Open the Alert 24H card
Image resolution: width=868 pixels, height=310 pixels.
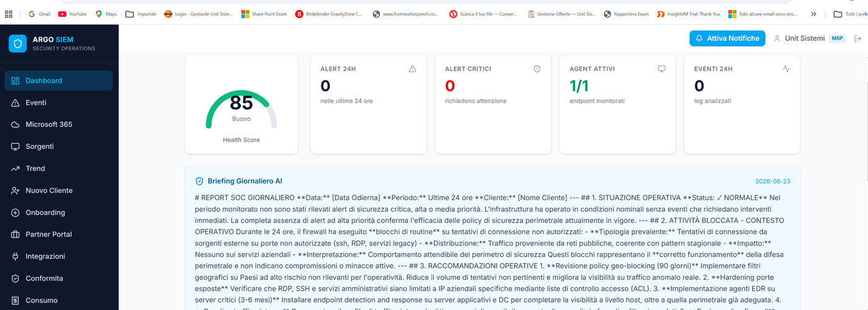tap(368, 104)
